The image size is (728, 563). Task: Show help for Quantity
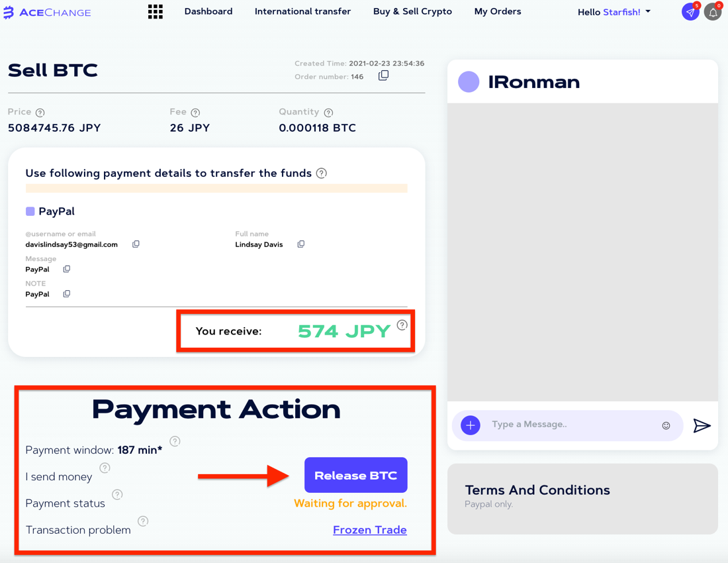[x=329, y=113]
